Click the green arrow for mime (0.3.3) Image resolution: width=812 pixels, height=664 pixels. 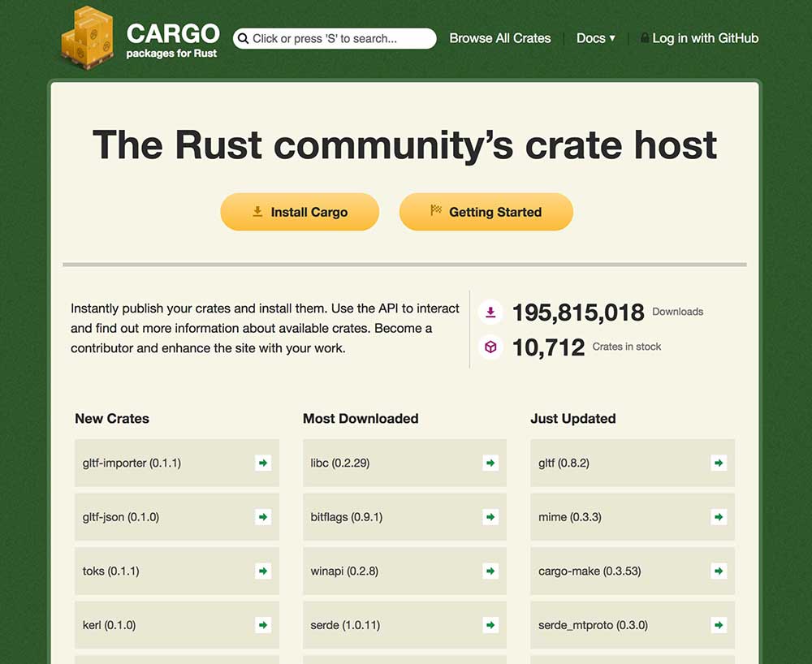point(719,516)
